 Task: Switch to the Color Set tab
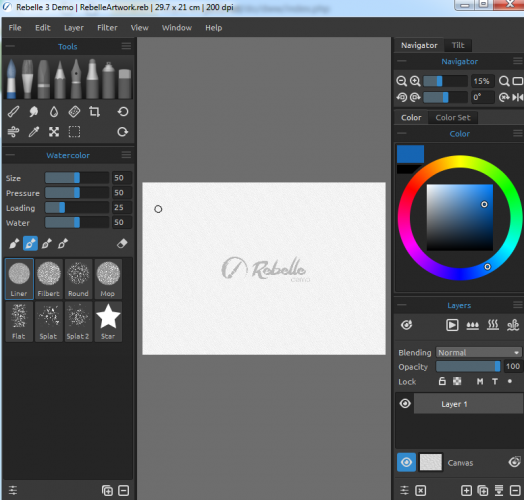453,118
